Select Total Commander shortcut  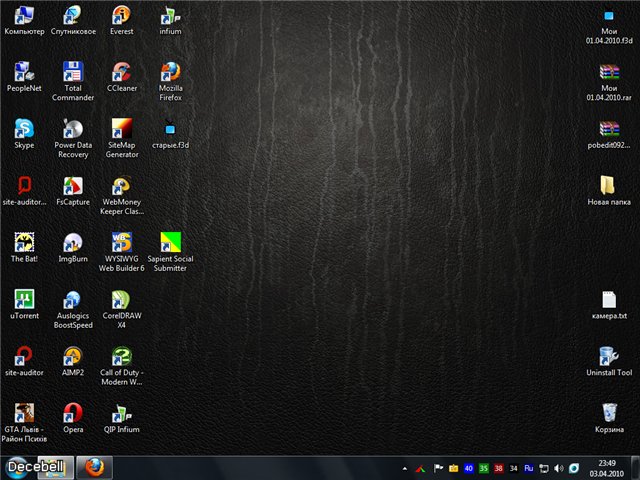pos(73,82)
